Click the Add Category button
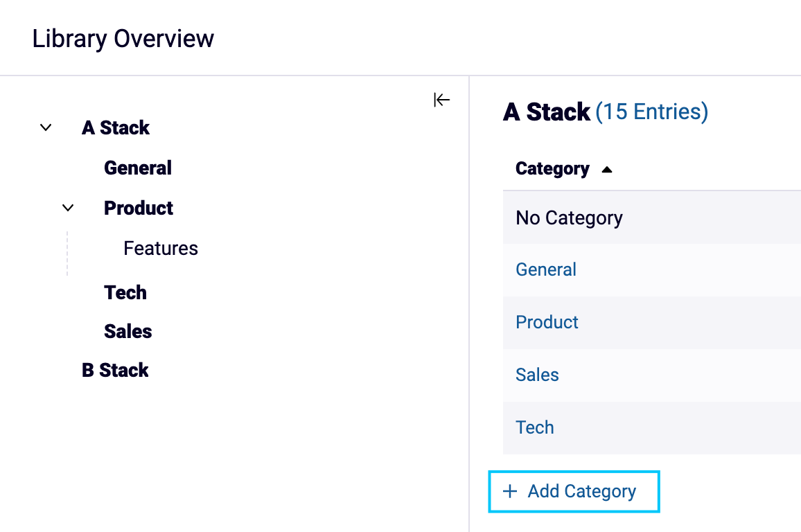Viewport: 801px width, 532px height. click(x=574, y=492)
